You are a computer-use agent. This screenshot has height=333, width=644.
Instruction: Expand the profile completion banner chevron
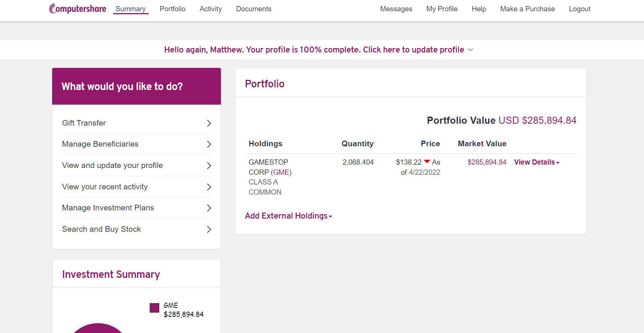tap(470, 50)
